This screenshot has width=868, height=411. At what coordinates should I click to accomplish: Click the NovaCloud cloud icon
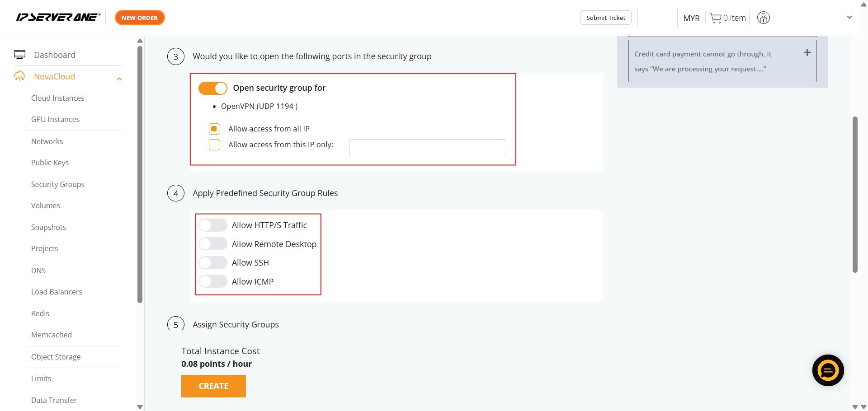point(19,76)
